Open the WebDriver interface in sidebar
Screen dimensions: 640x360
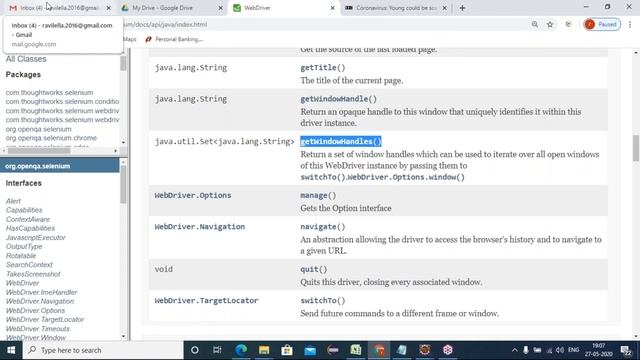(x=22, y=283)
